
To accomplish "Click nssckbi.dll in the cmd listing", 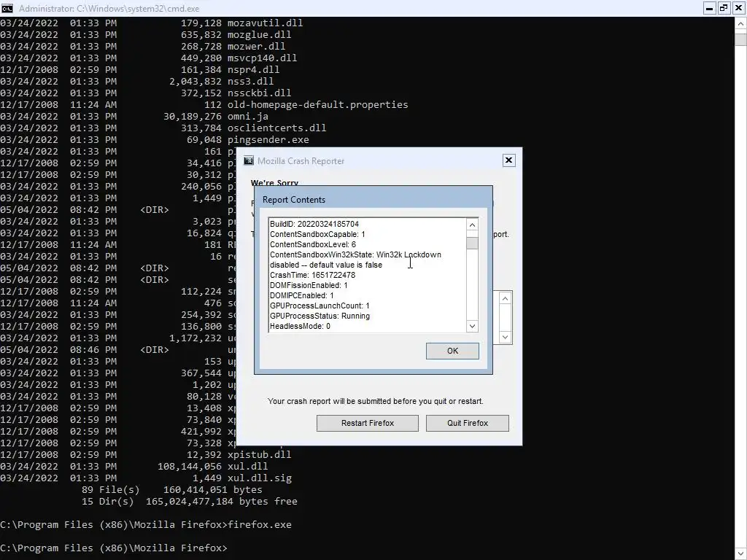I will pos(259,93).
